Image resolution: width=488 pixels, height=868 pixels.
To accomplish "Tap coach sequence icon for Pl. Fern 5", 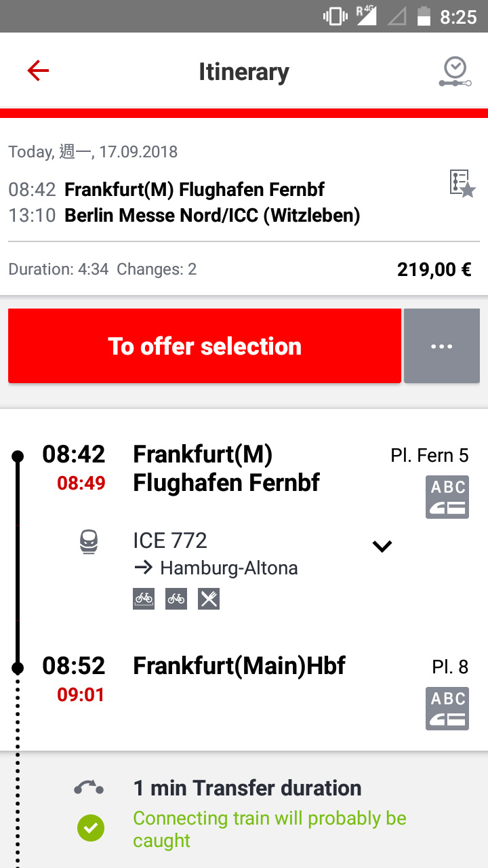I will [x=447, y=497].
